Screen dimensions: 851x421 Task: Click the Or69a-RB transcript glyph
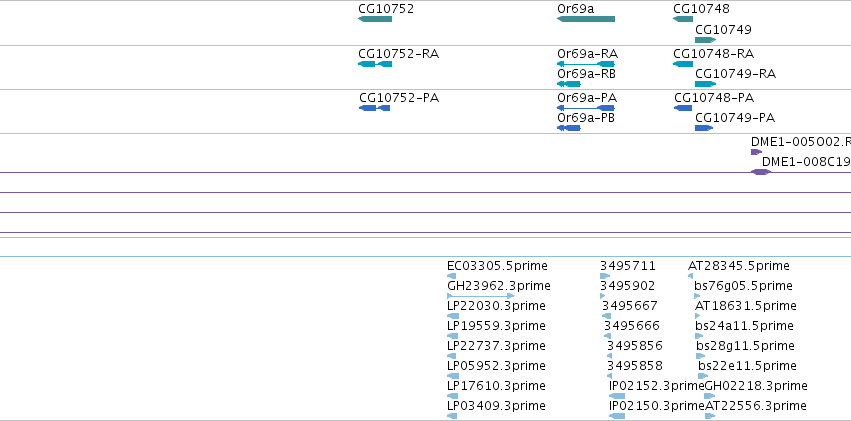569,84
